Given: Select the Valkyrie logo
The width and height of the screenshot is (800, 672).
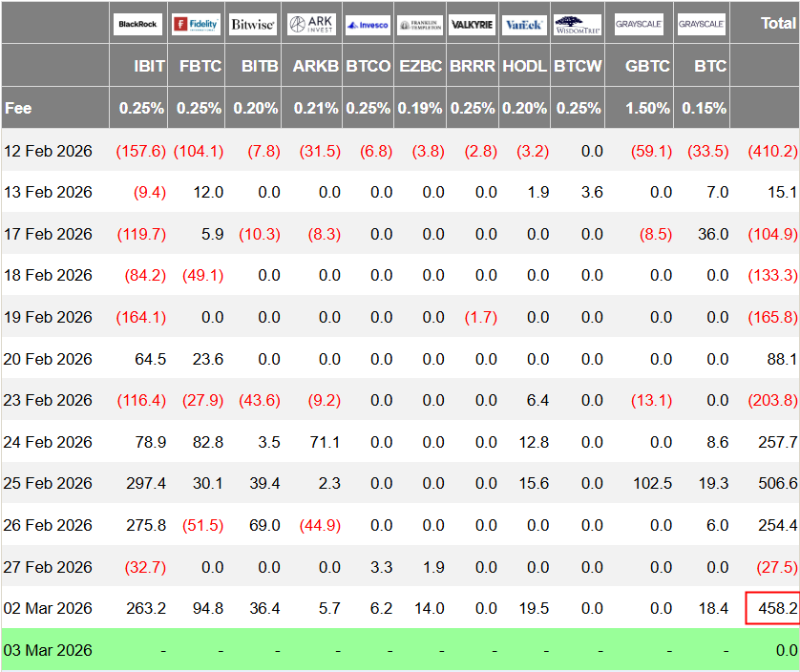Looking at the screenshot, I should point(472,25).
